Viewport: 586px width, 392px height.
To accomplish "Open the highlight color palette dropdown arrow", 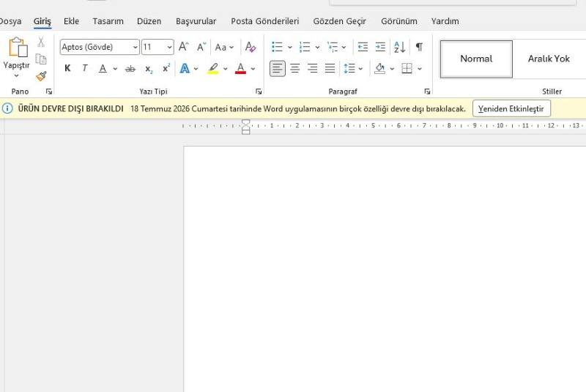I will point(226,69).
